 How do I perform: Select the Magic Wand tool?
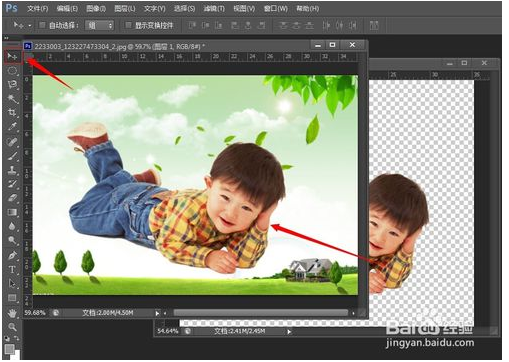tap(12, 99)
